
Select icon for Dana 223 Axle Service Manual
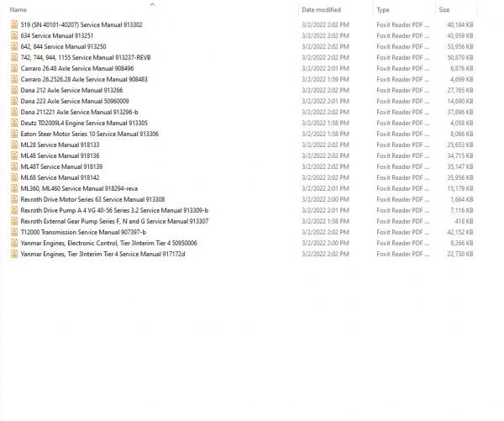coord(14,102)
